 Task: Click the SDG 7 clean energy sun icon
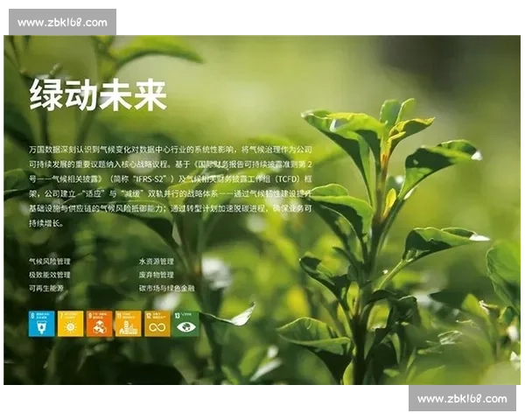coord(70,324)
